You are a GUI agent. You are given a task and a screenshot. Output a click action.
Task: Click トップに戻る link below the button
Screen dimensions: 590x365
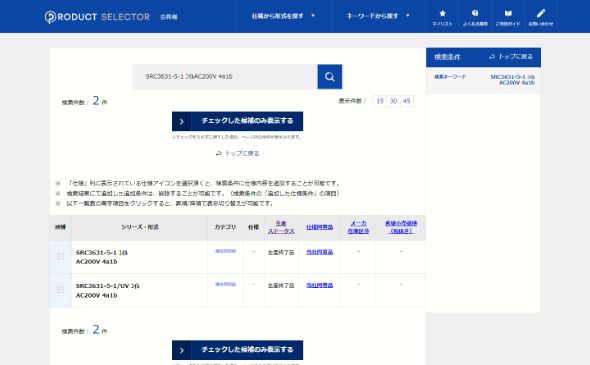click(x=237, y=154)
